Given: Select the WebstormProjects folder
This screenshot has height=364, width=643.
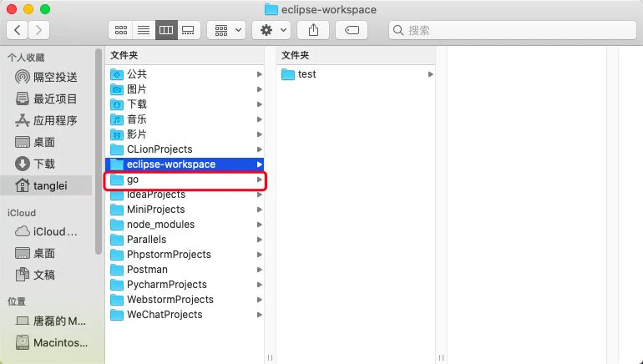Looking at the screenshot, I should 185,300.
